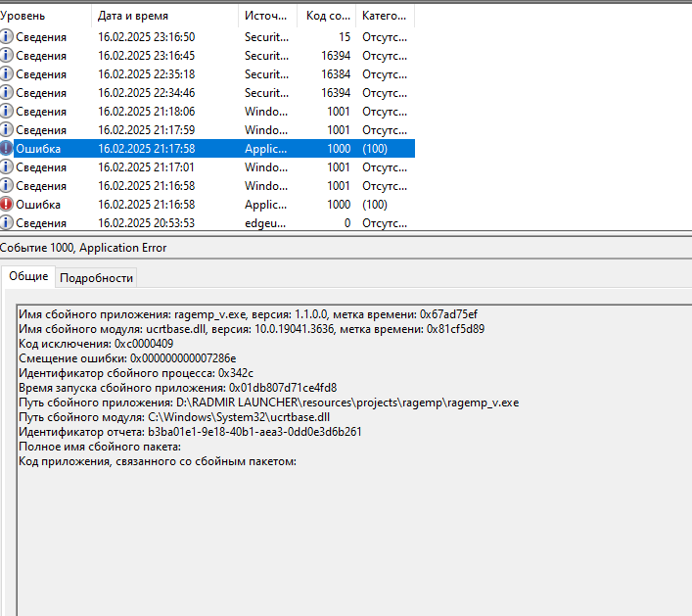The height and width of the screenshot is (616, 692).
Task: Sort by Категория column header
Action: (x=386, y=16)
